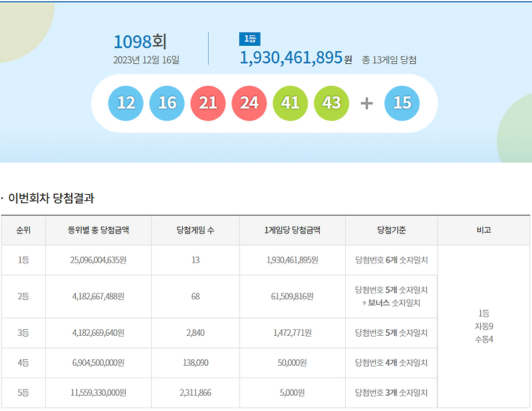Click the 이번회차 당첨결과 heading
The height and width of the screenshot is (411, 532).
tap(51, 198)
